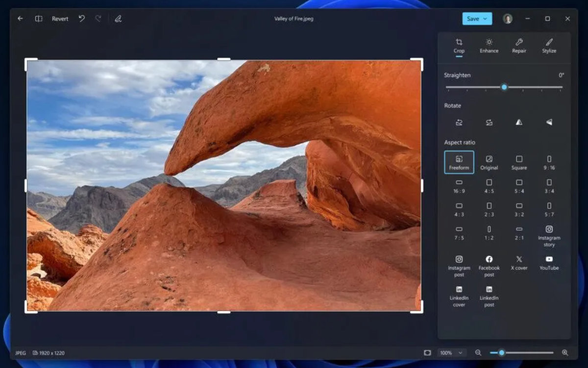Switch to the Crop tab
This screenshot has height=368, width=588.
pyautogui.click(x=459, y=46)
